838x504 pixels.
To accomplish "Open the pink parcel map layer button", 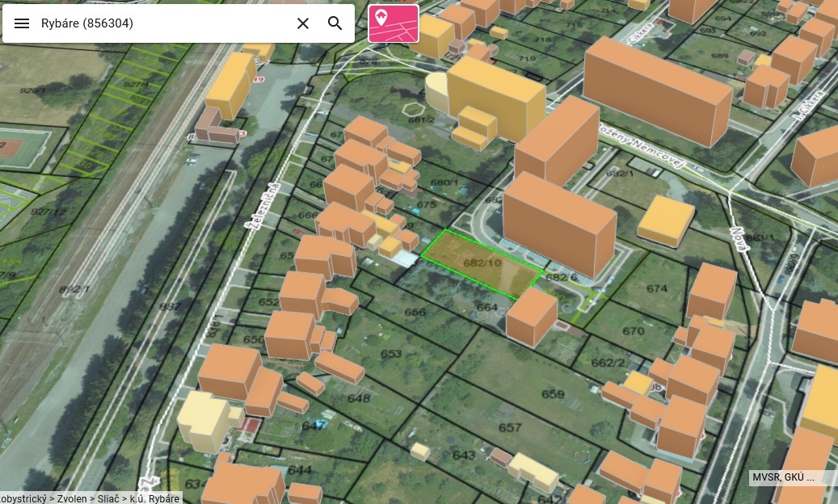I will click(x=394, y=23).
